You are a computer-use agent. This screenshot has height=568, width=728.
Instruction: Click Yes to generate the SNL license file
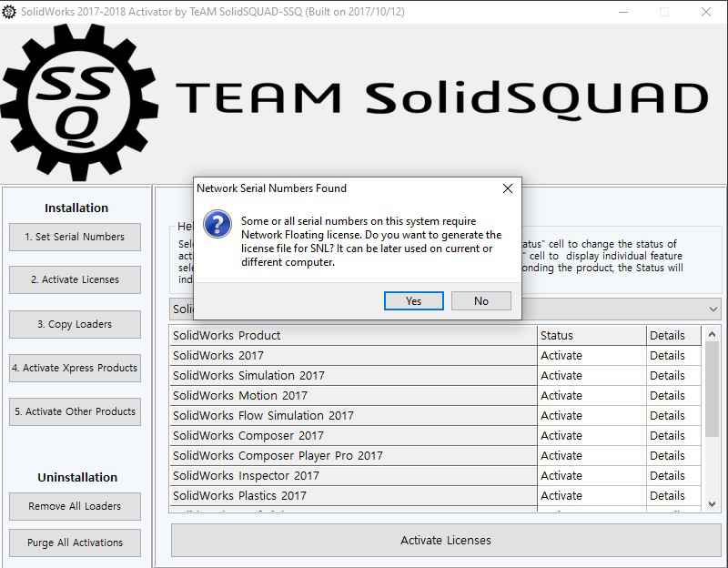[413, 301]
